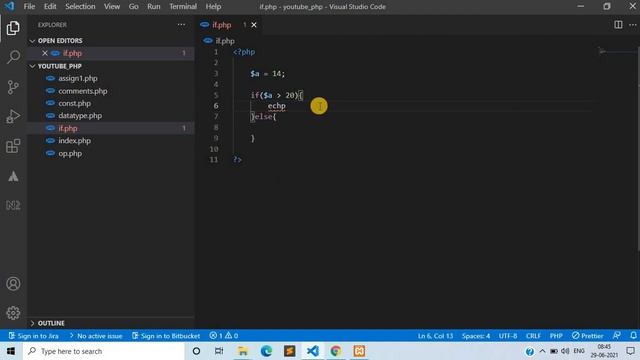640x360 pixels.
Task: Show hidden system tray icons chevron
Action: click(542, 351)
